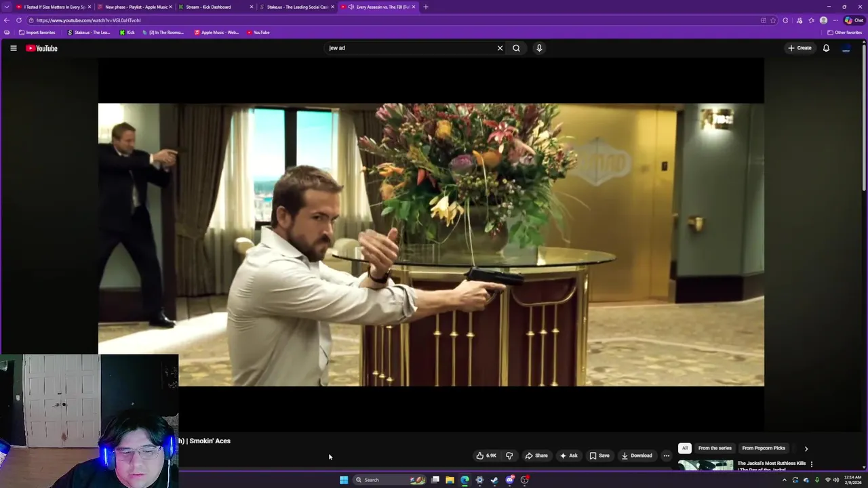Go to the YouTube home logo

41,48
